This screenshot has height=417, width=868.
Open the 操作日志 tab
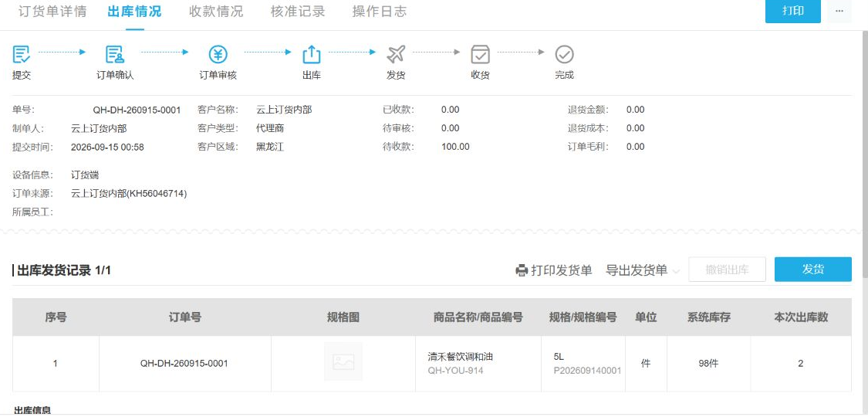click(379, 12)
